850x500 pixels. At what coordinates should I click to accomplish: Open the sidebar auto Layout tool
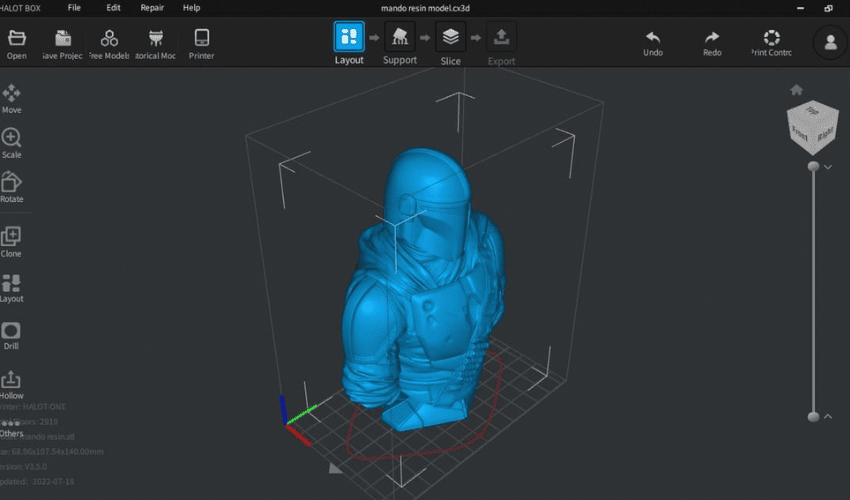(x=11, y=289)
